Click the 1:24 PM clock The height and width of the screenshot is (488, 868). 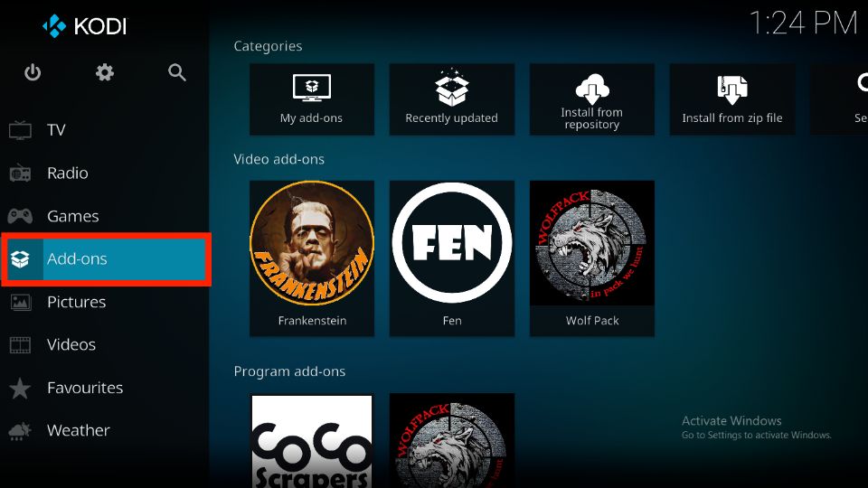click(x=803, y=23)
